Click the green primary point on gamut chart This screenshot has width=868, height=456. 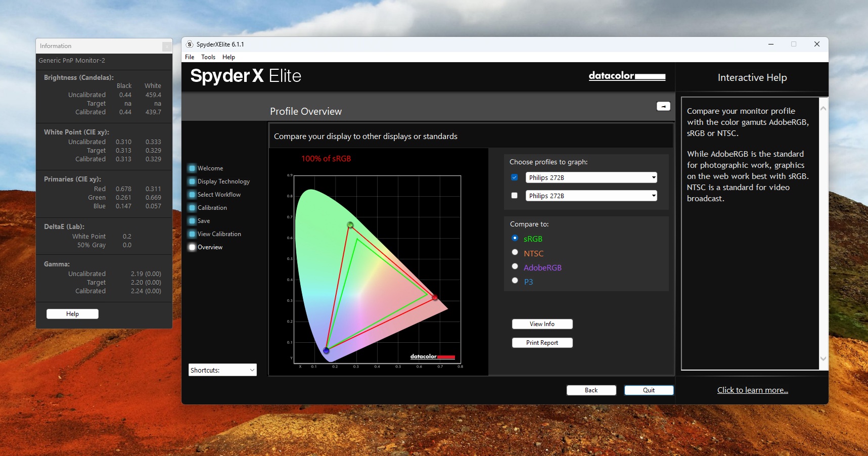[x=350, y=225]
